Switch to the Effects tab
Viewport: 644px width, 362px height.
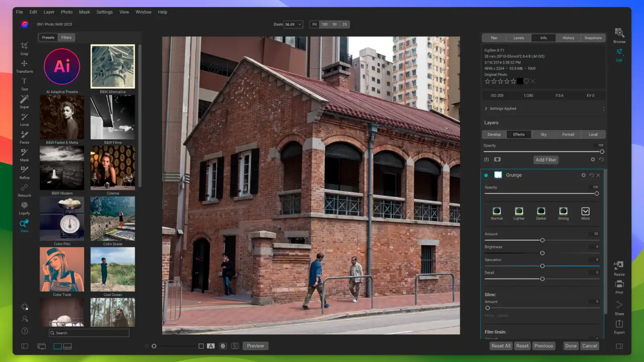pos(519,134)
